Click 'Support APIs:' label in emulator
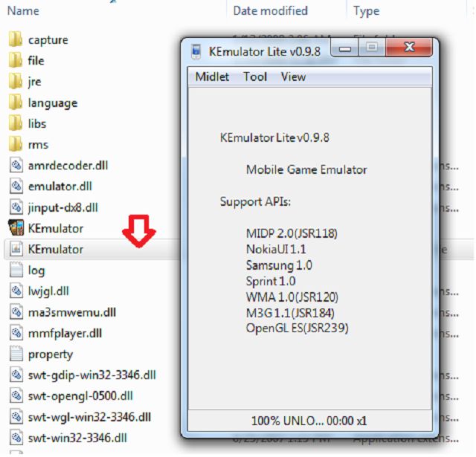Viewport: 476px width, 457px height. (255, 201)
